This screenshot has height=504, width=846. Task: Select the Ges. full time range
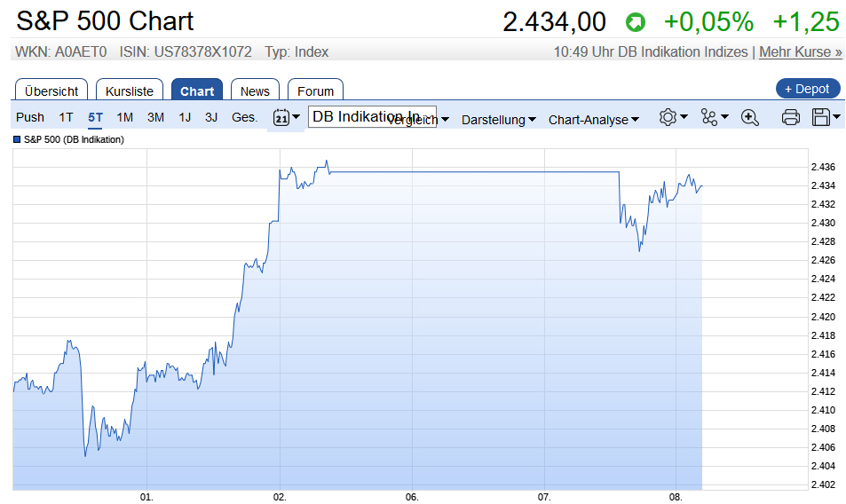click(x=244, y=117)
